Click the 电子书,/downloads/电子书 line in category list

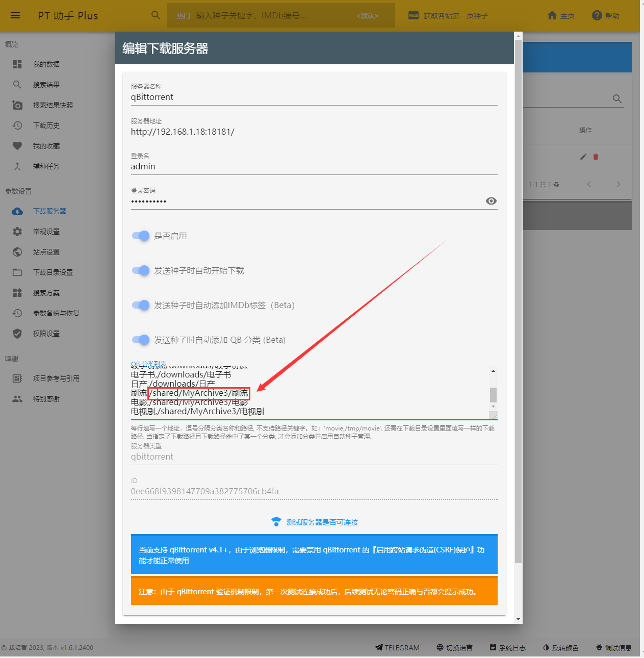click(x=181, y=374)
